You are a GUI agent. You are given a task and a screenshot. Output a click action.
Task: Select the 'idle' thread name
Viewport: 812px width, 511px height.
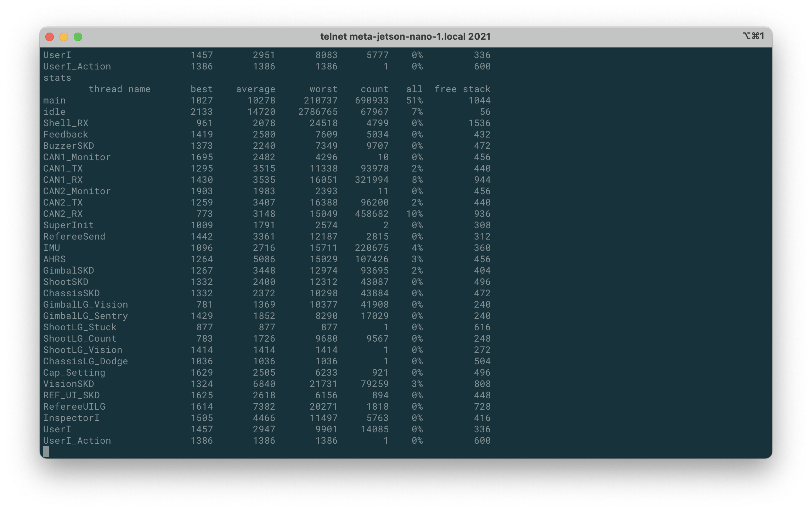pos(55,112)
